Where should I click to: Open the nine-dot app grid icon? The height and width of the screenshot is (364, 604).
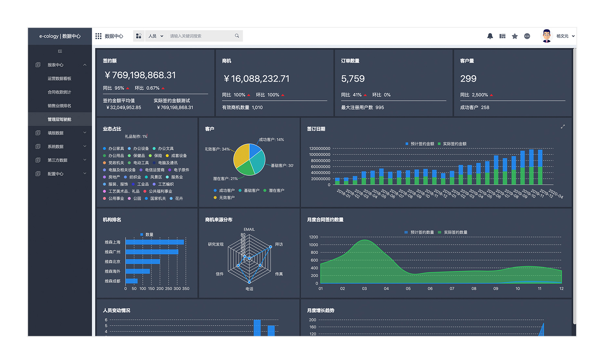(98, 36)
